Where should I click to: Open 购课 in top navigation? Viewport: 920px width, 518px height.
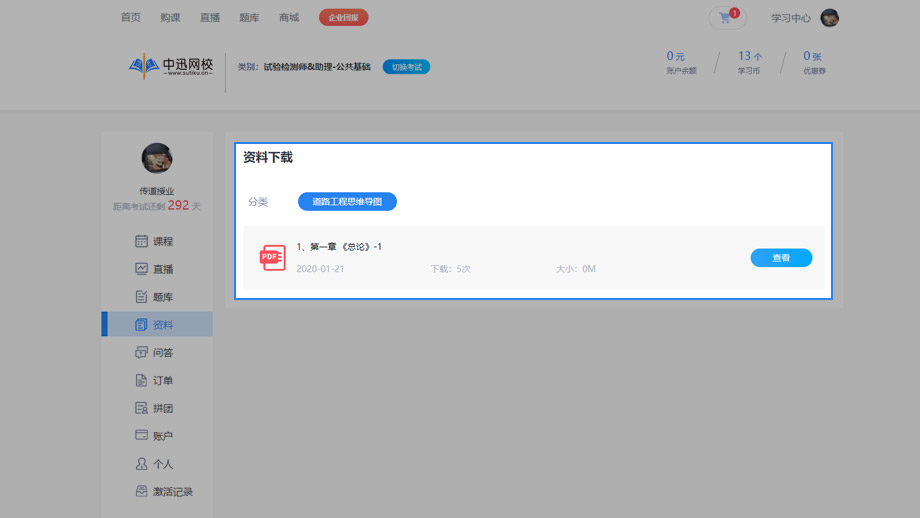(170, 18)
